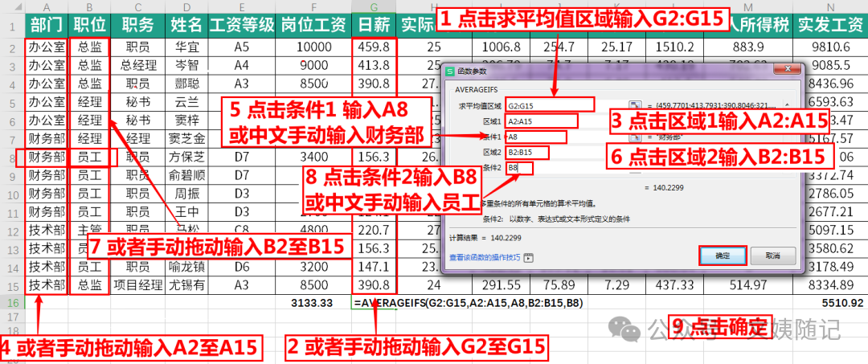Select column header D
868x364 pixels.
tap(186, 6)
